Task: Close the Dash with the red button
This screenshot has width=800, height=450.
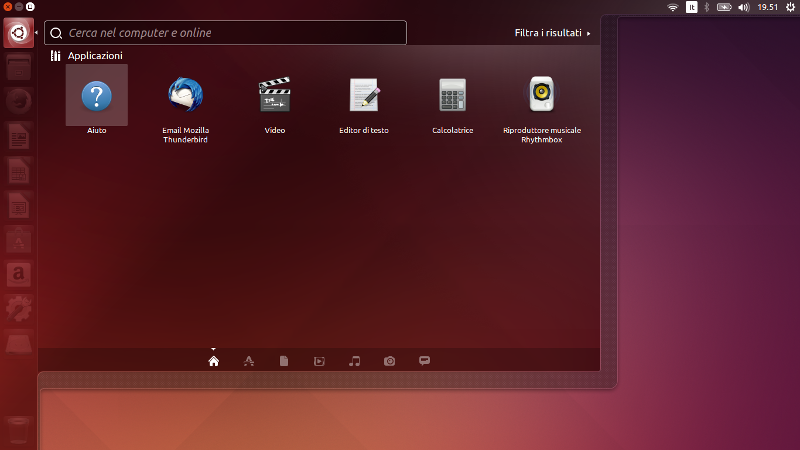Action: [x=7, y=7]
